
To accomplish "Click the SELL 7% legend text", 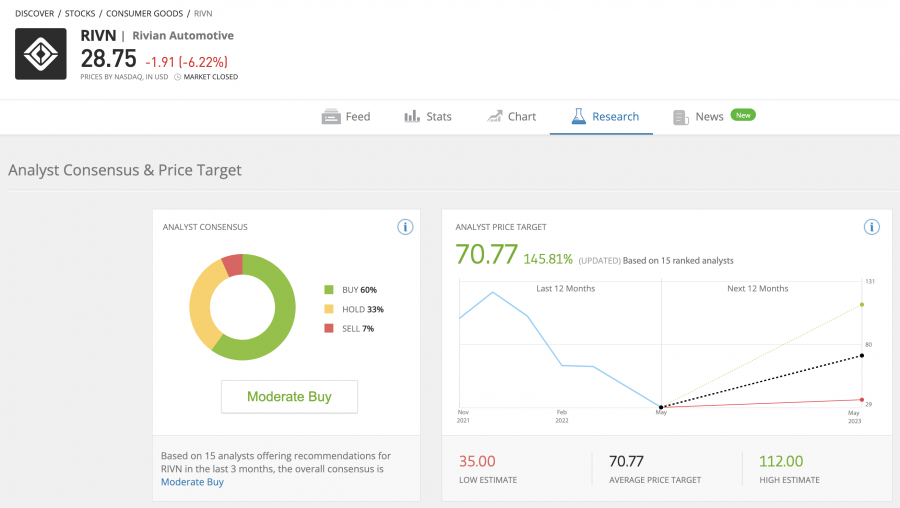I will pyautogui.click(x=358, y=328).
